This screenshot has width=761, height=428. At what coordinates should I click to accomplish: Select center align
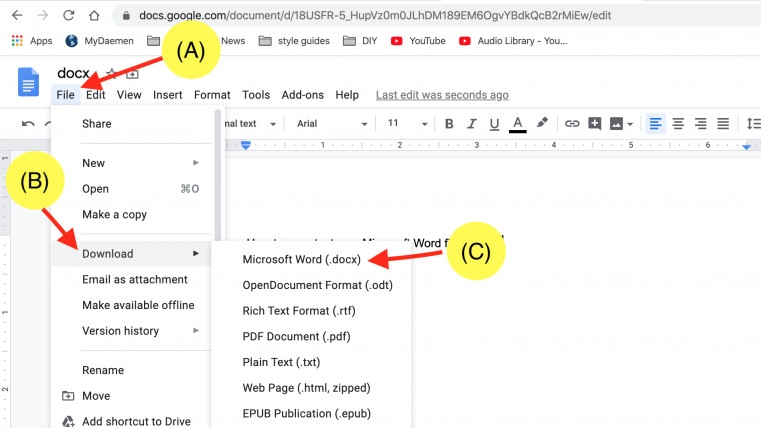678,124
